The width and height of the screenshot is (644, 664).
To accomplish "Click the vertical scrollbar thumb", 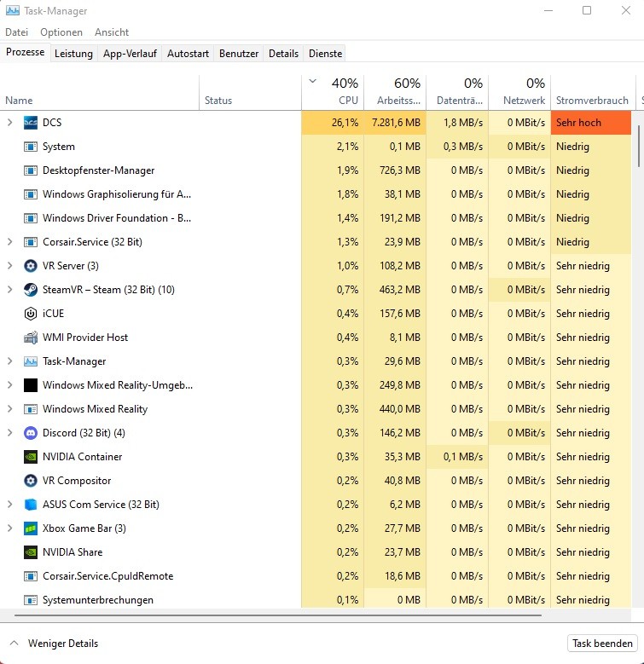I will (639, 146).
